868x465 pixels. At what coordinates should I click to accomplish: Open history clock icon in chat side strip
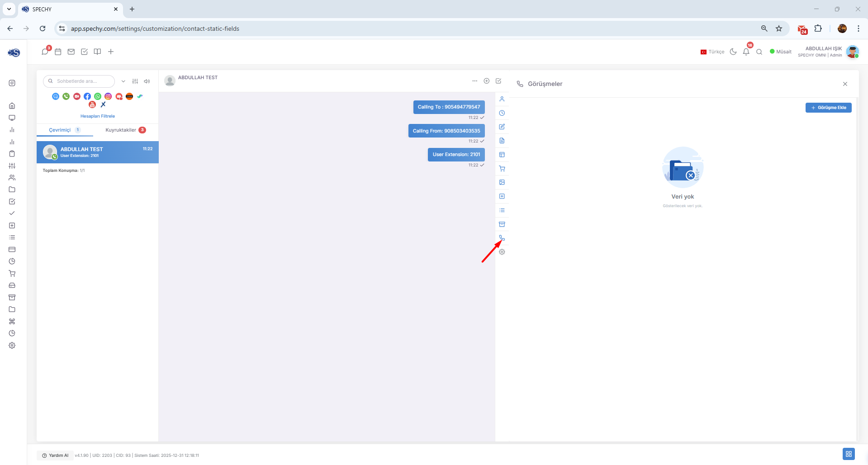[502, 113]
